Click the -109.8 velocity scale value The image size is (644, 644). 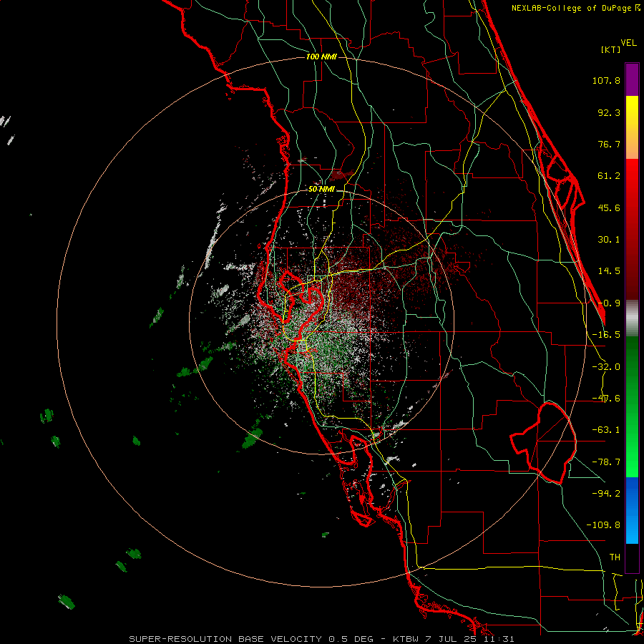tap(603, 525)
